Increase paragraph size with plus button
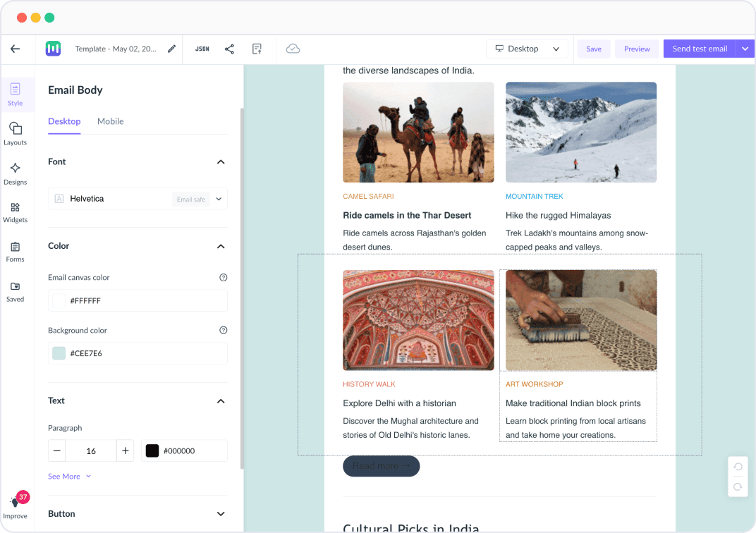Screen dimensions: 756x533 [x=126, y=451]
